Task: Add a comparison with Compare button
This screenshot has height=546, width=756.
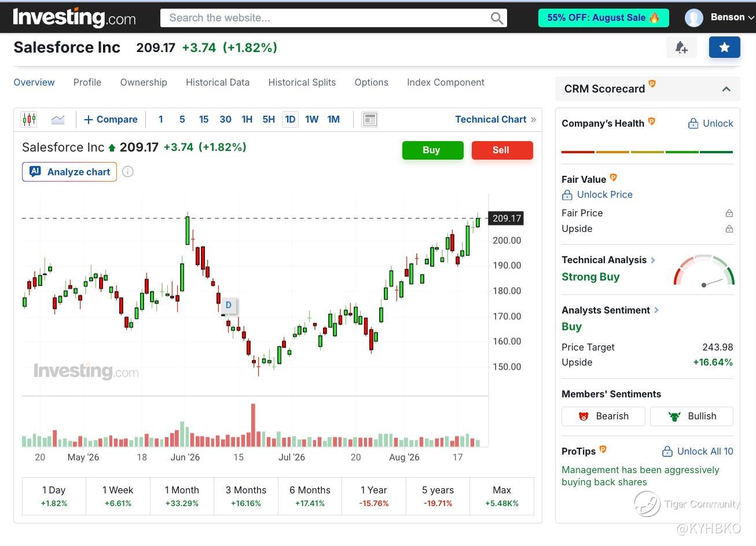Action: click(x=111, y=120)
